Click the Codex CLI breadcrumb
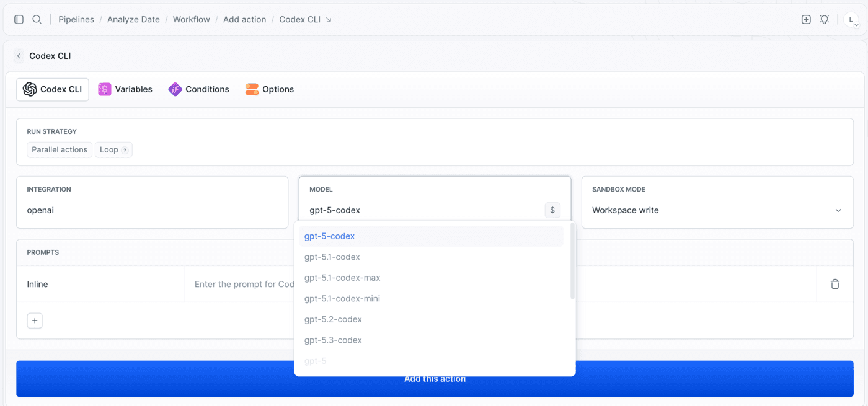Screen dimensions: 868x406 (299, 20)
